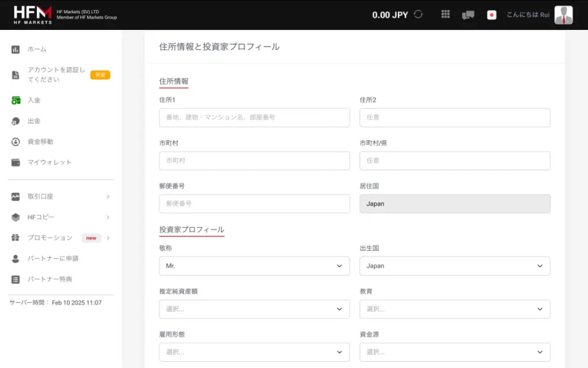Focus the 住所1 address input field

(254, 117)
